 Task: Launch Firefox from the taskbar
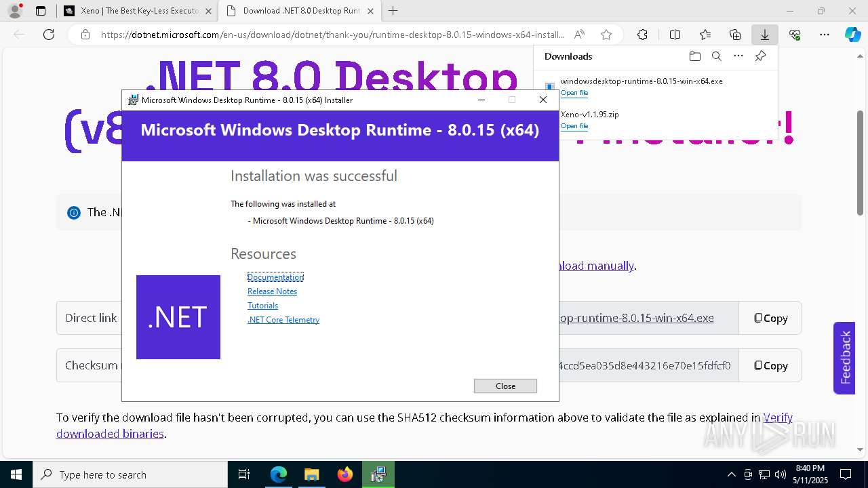345,474
